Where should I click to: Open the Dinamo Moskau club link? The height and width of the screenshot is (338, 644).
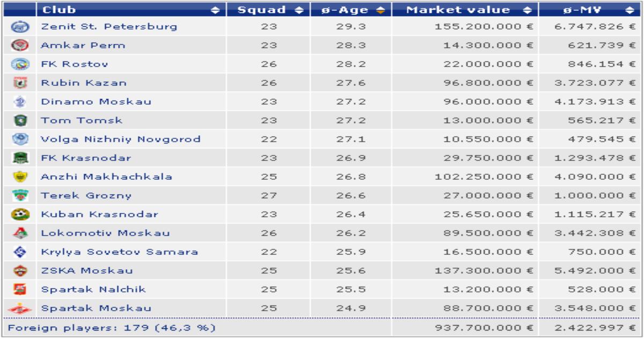pos(96,102)
